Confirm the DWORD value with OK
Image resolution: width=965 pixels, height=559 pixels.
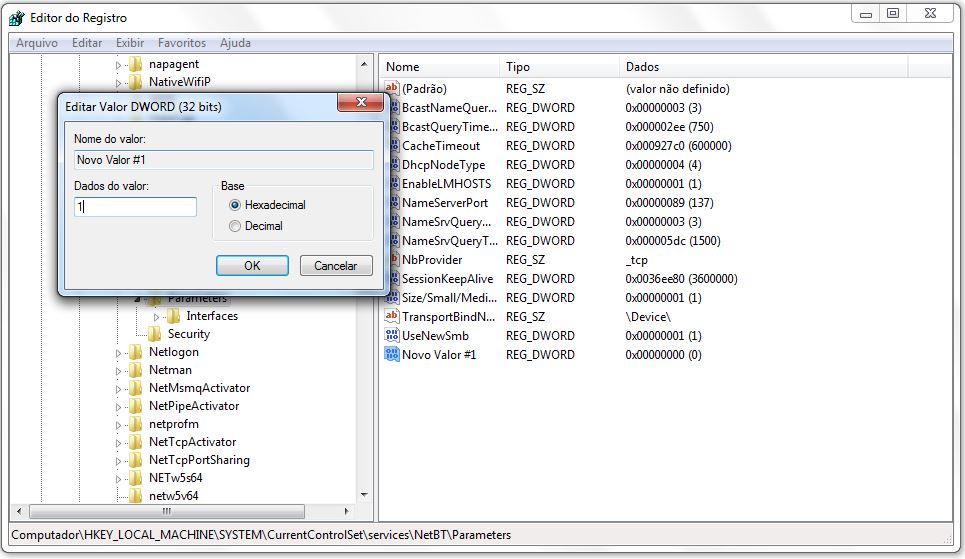pyautogui.click(x=252, y=265)
